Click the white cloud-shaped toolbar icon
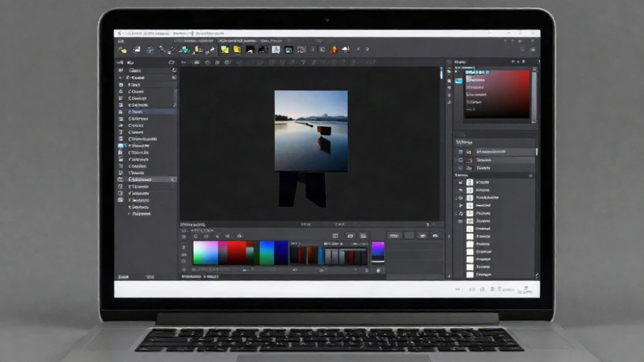This screenshot has width=644, height=362. pyautogui.click(x=346, y=50)
